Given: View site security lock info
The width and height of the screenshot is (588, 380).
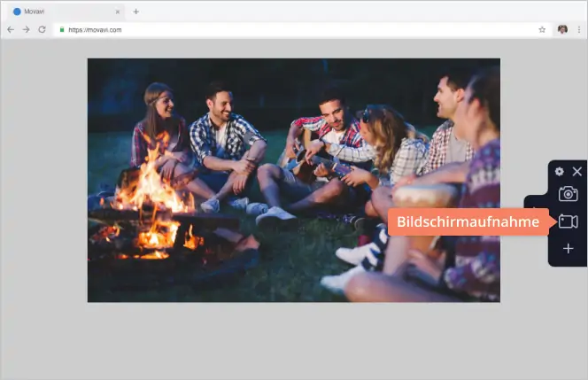Looking at the screenshot, I should 62,29.
